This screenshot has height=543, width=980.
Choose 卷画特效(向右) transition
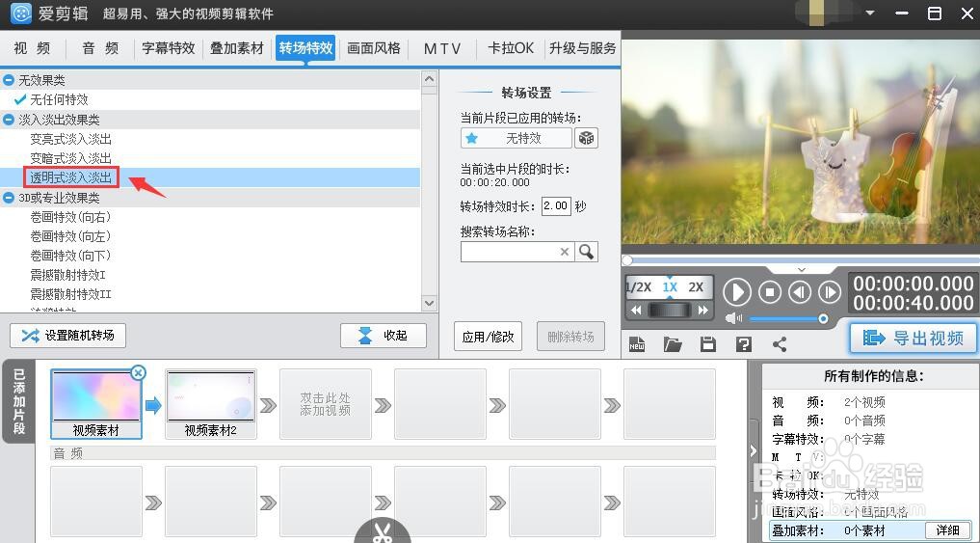[x=70, y=217]
